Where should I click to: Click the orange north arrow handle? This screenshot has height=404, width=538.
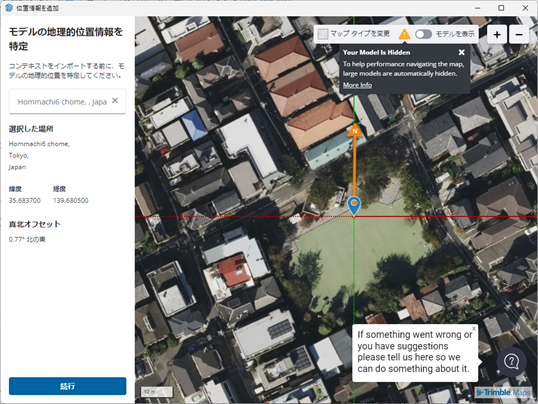click(x=355, y=130)
